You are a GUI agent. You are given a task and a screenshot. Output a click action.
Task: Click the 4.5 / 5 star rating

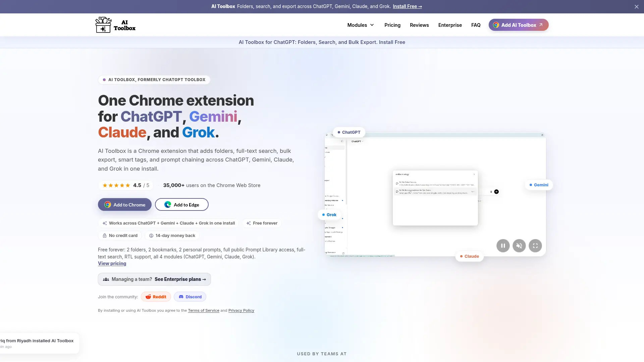[x=125, y=185]
